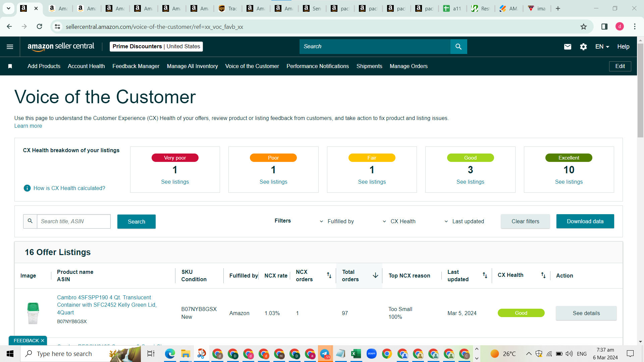The width and height of the screenshot is (644, 362).
Task: Click the Learn more link
Action: point(28,126)
